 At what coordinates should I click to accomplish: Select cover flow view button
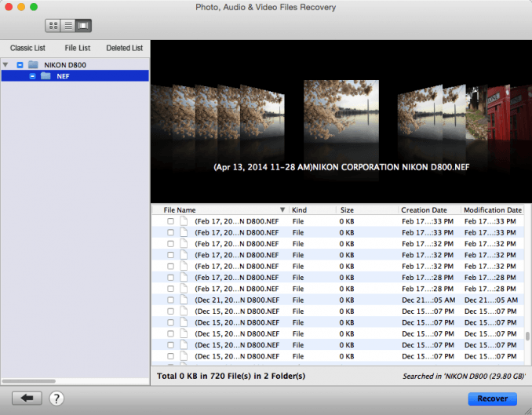pos(83,26)
